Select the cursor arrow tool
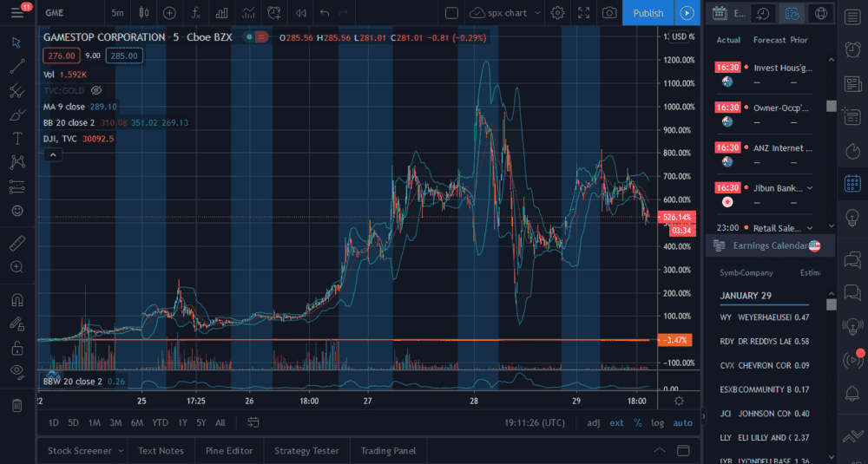This screenshot has width=868, height=464. 16,42
